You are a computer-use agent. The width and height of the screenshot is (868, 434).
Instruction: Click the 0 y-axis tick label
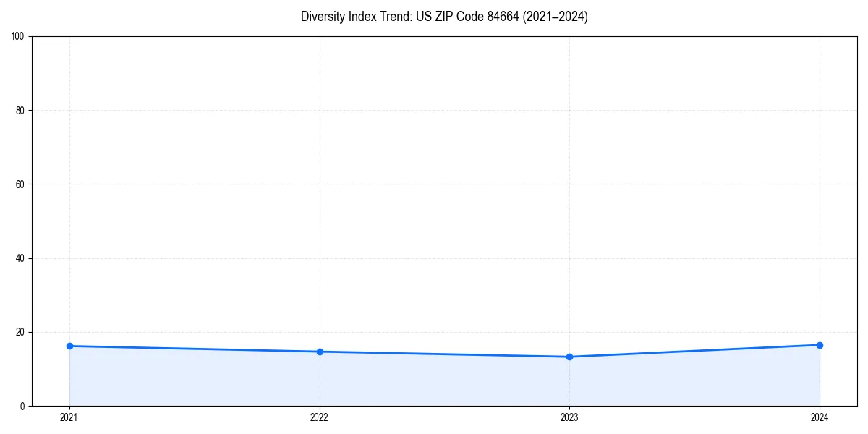[x=22, y=407]
